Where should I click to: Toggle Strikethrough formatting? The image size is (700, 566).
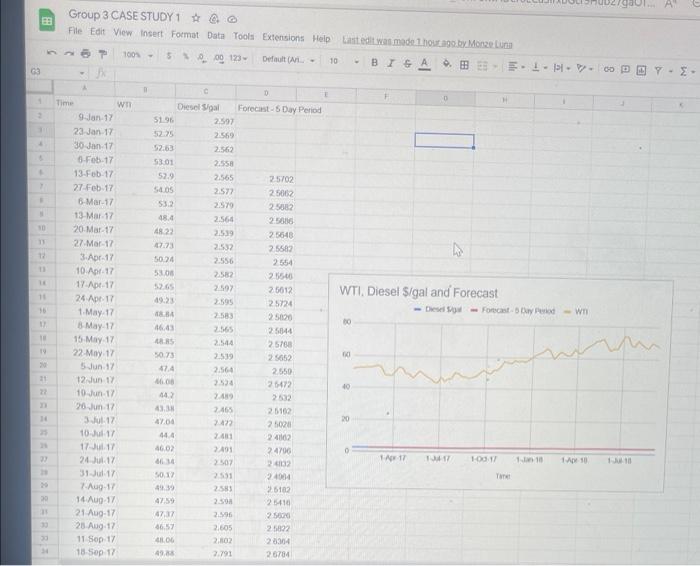407,63
